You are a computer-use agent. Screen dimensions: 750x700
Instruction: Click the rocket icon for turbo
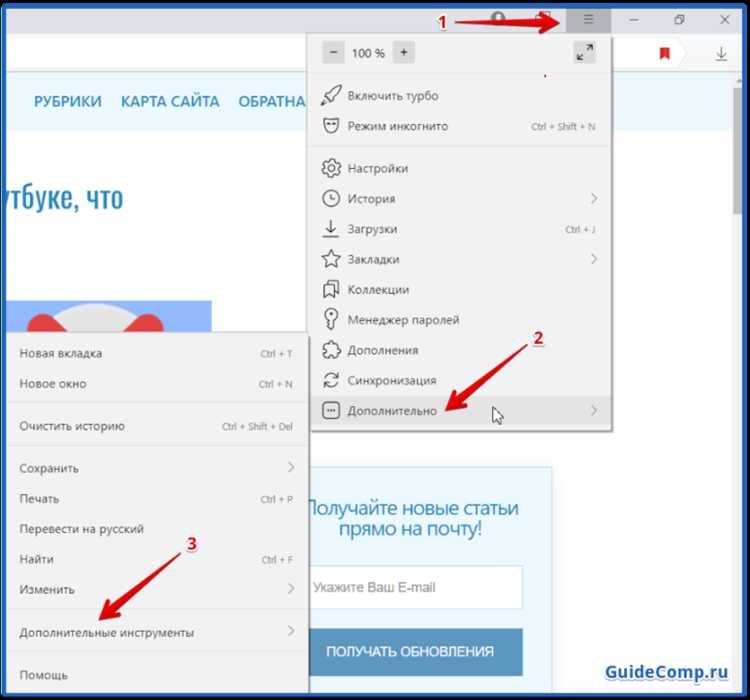(331, 95)
